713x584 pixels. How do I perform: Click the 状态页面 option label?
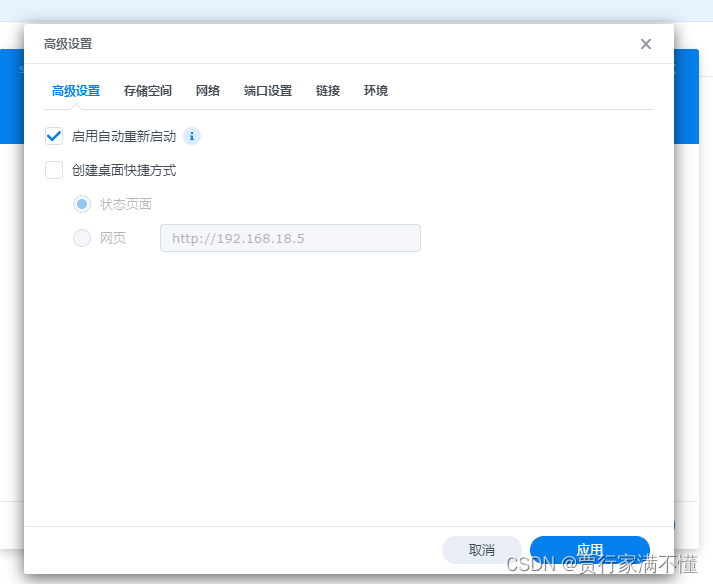point(126,204)
